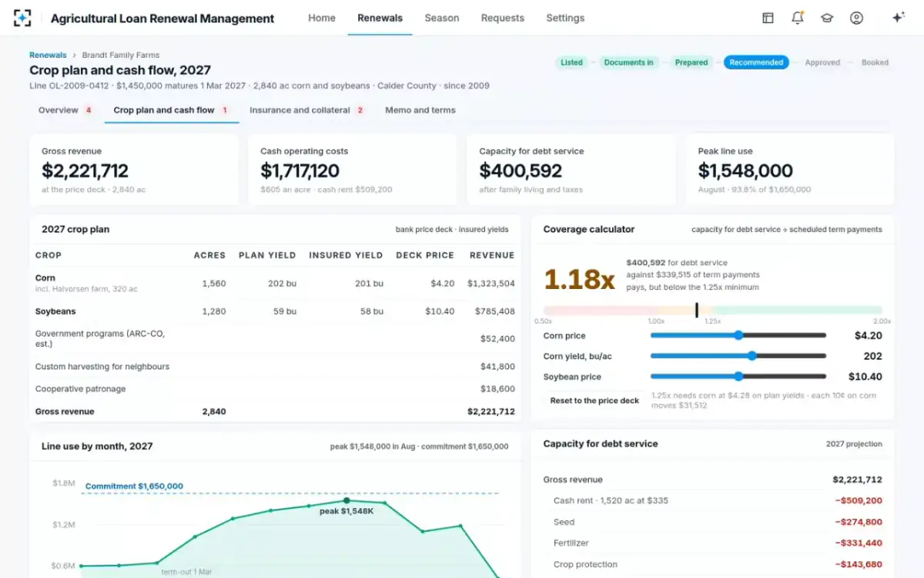The height and width of the screenshot is (578, 924).
Task: Click the 1.18x coverage ratio value
Action: (x=579, y=279)
